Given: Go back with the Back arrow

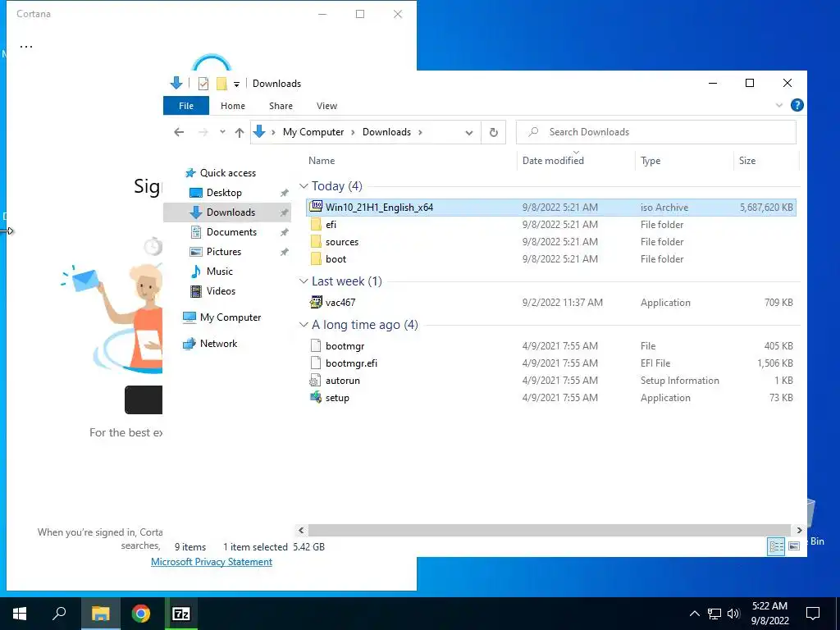Looking at the screenshot, I should 179,132.
